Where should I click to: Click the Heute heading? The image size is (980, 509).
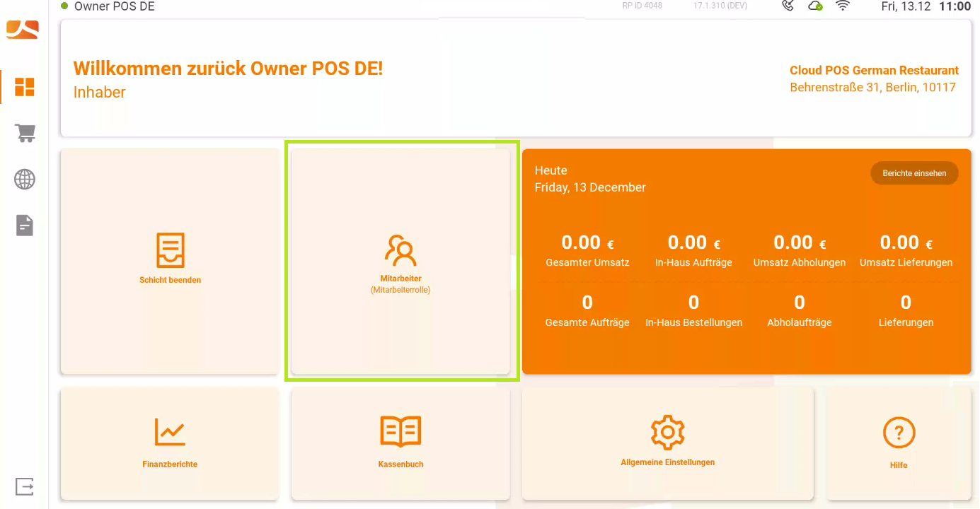pos(551,170)
